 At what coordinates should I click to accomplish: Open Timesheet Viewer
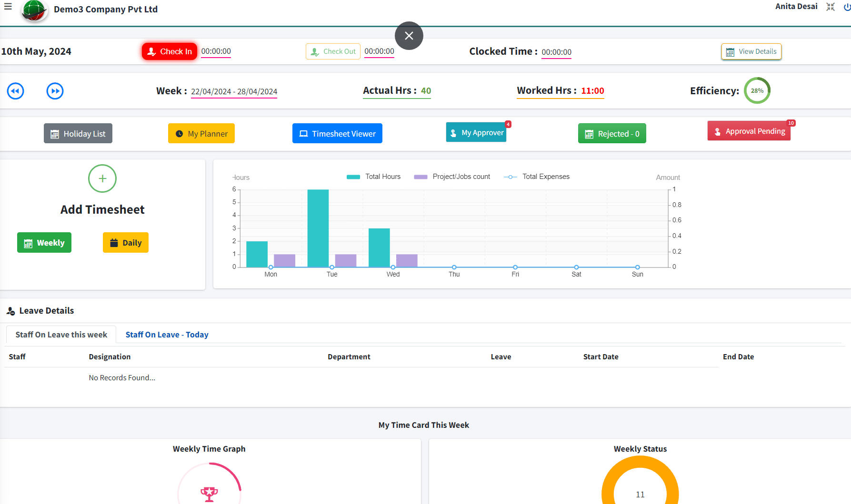(x=337, y=134)
